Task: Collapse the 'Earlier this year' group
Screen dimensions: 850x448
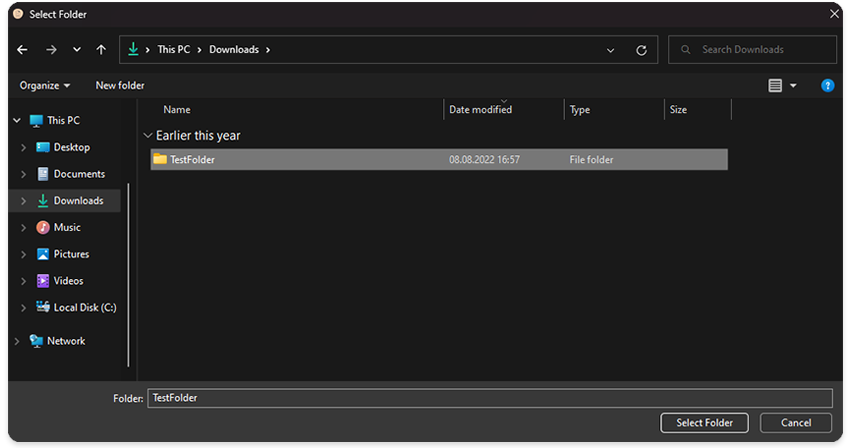Action: point(148,136)
